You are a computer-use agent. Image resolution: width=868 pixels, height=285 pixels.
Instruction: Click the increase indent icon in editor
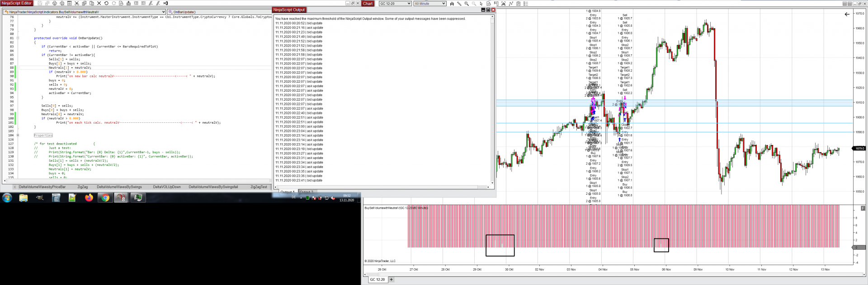(143, 3)
